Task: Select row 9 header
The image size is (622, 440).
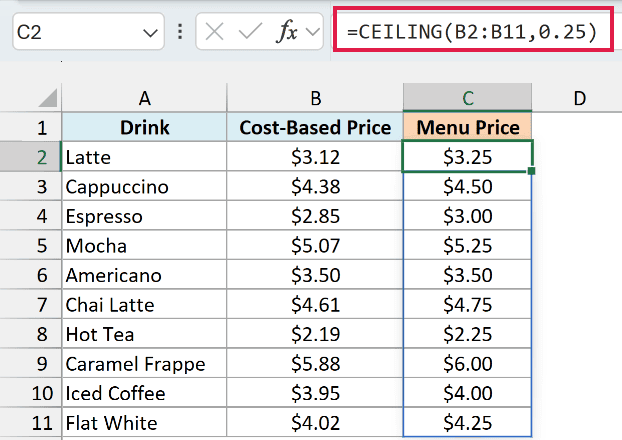Action: tap(31, 363)
